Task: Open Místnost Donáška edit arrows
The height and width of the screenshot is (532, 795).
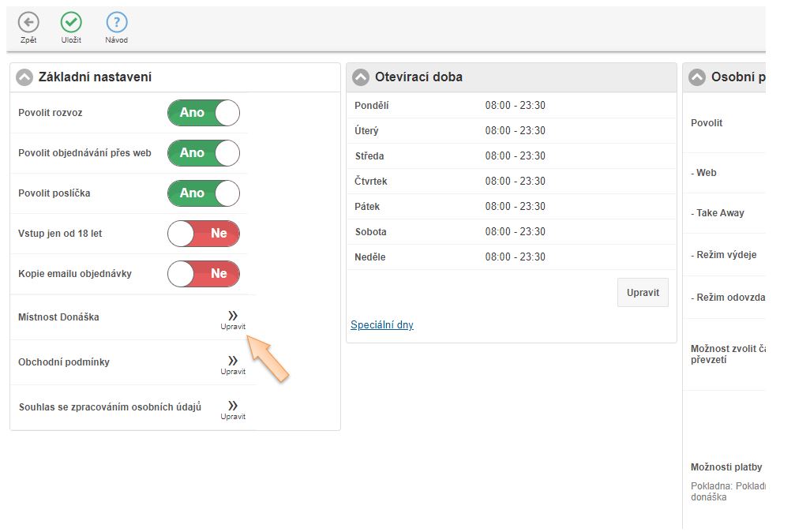Action: pyautogui.click(x=233, y=318)
